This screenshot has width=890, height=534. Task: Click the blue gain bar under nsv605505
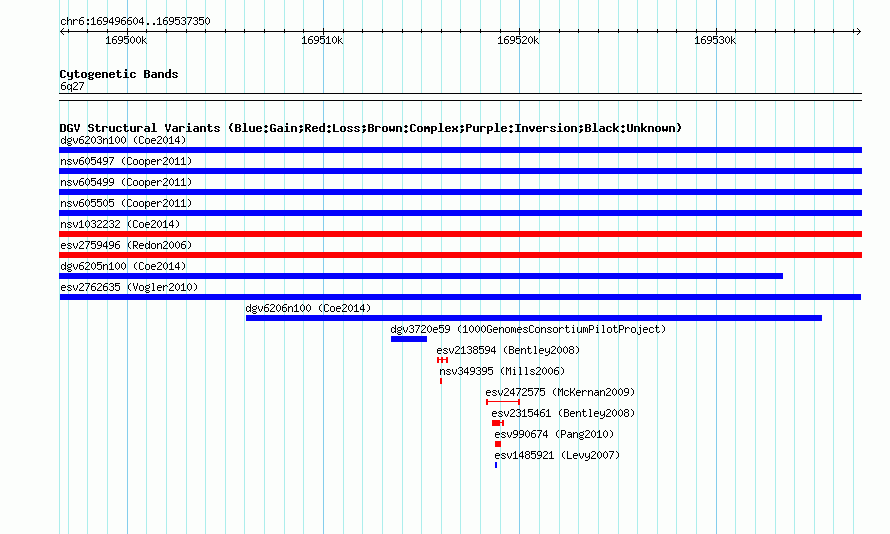[460, 213]
